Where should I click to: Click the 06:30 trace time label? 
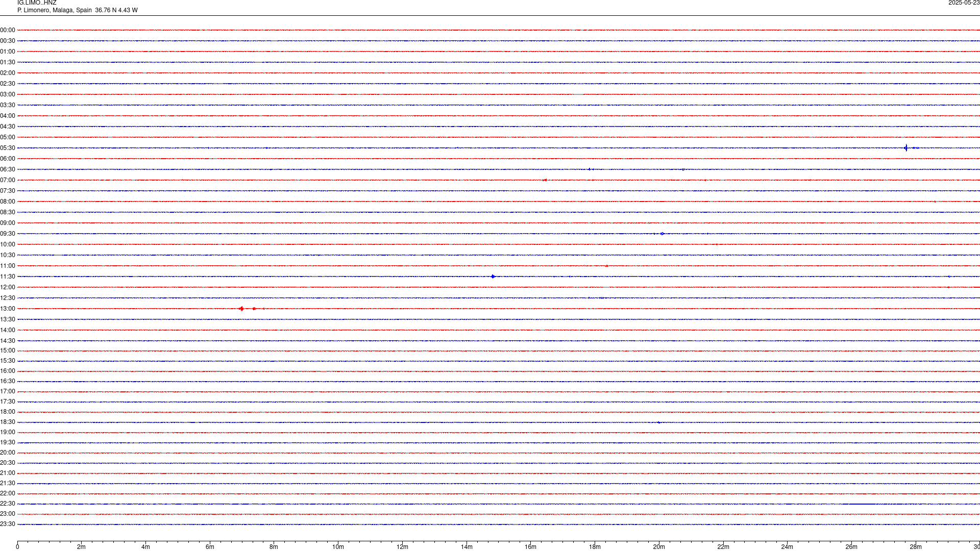click(8, 169)
